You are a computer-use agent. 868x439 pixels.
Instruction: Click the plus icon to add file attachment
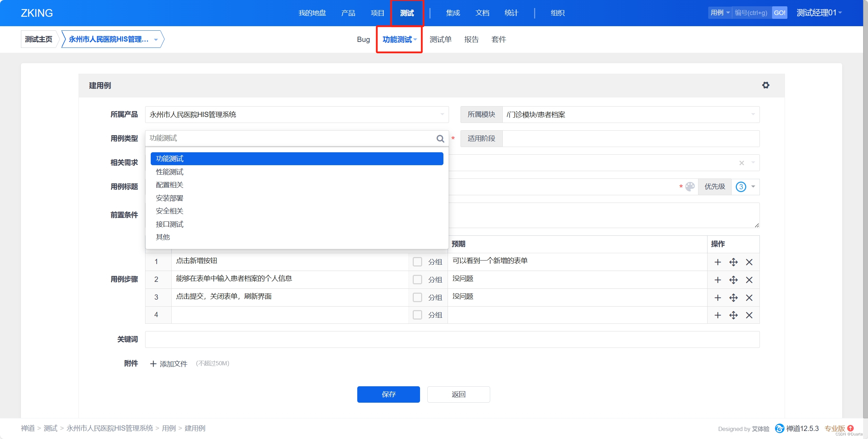pyautogui.click(x=153, y=364)
